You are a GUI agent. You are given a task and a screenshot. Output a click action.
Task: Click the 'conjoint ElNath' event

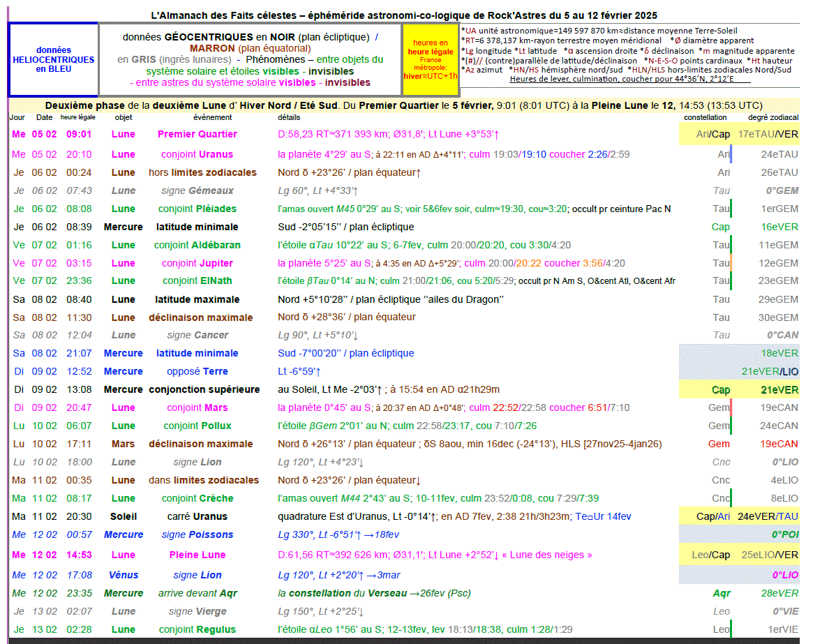(197, 280)
